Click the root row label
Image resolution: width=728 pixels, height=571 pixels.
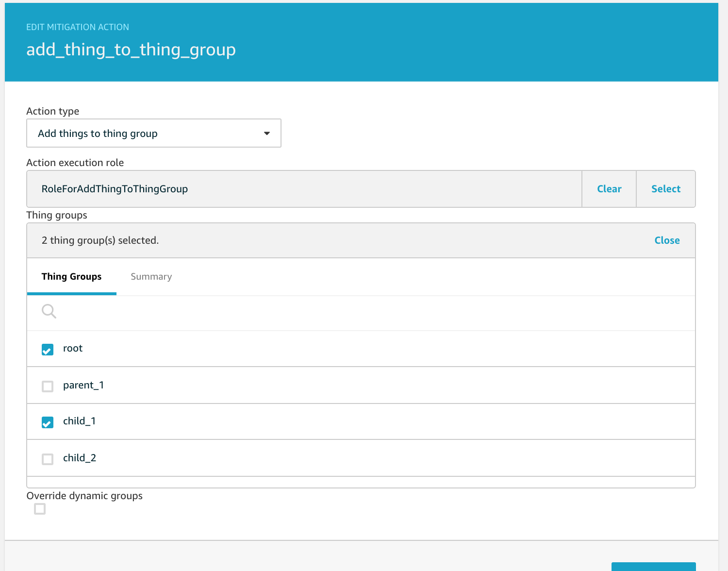click(73, 349)
